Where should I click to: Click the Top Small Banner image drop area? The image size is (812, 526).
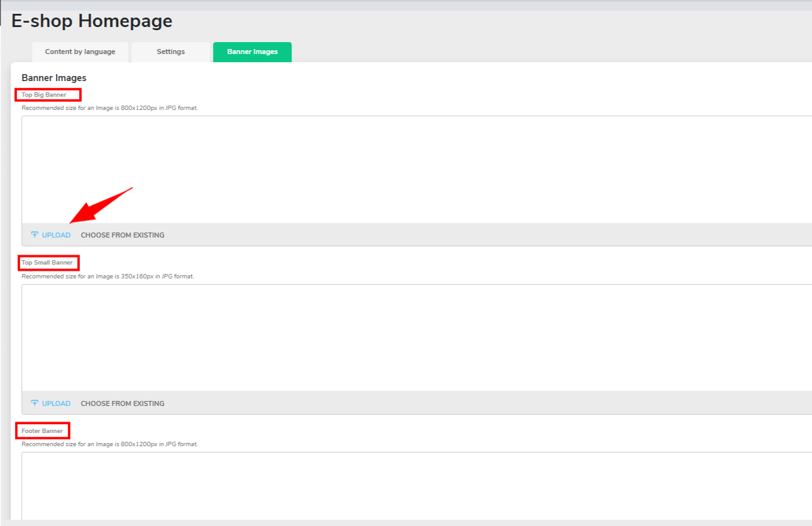[x=417, y=337]
